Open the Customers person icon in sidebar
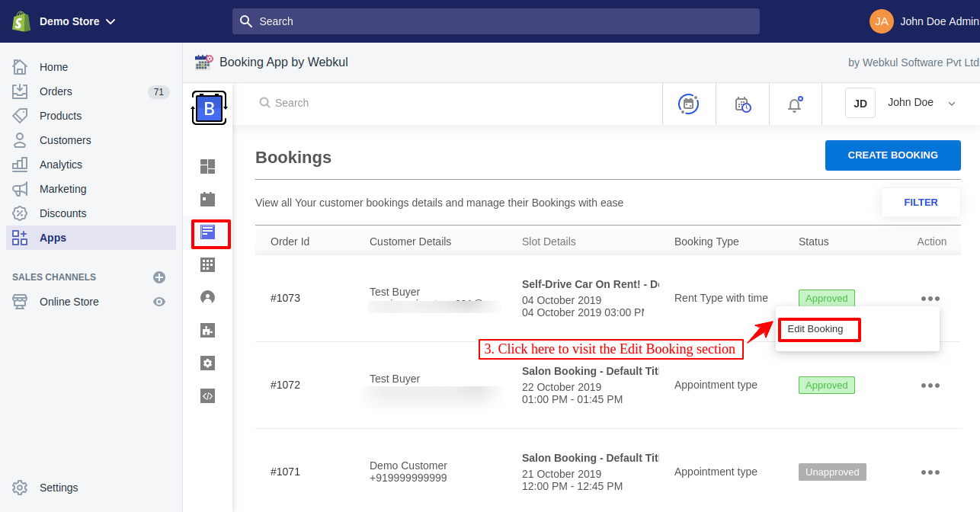Viewport: 980px width, 512px height. click(207, 297)
